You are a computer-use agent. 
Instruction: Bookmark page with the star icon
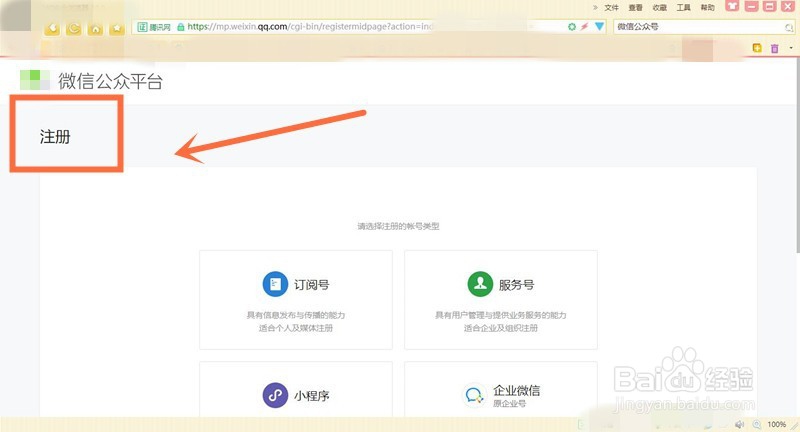coord(117,29)
